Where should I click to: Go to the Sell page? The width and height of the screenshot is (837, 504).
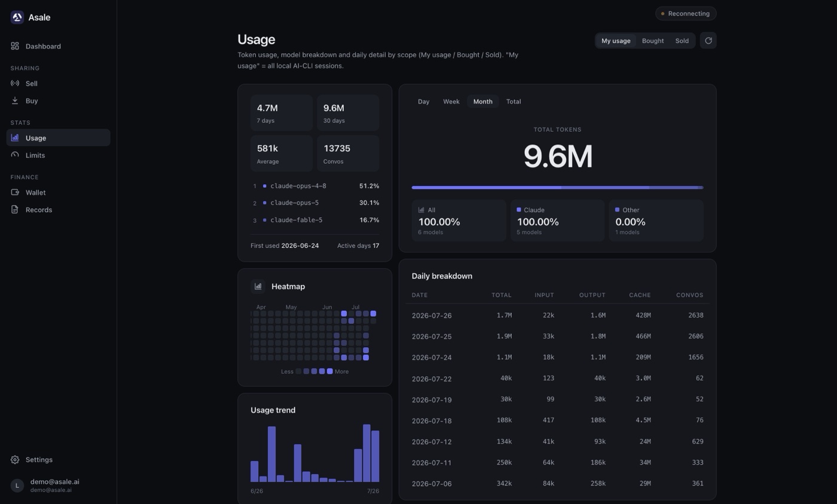[x=59, y=83]
